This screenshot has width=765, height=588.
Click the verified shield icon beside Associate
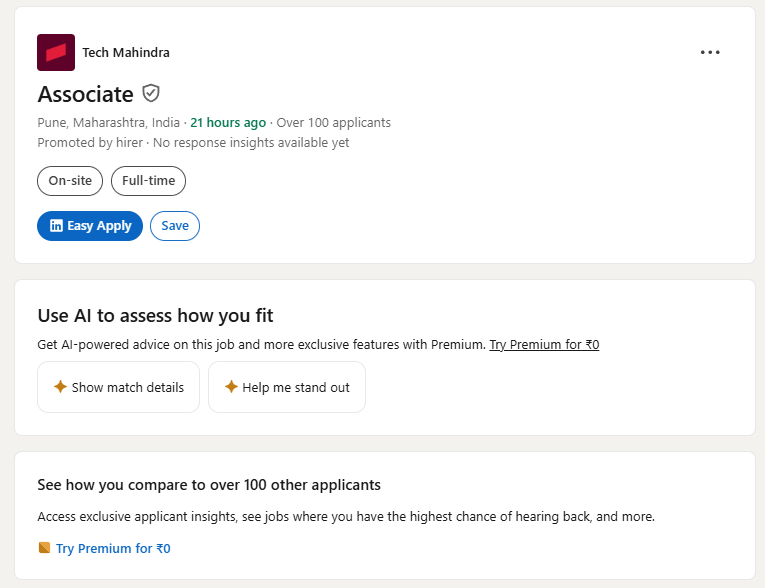click(x=151, y=93)
